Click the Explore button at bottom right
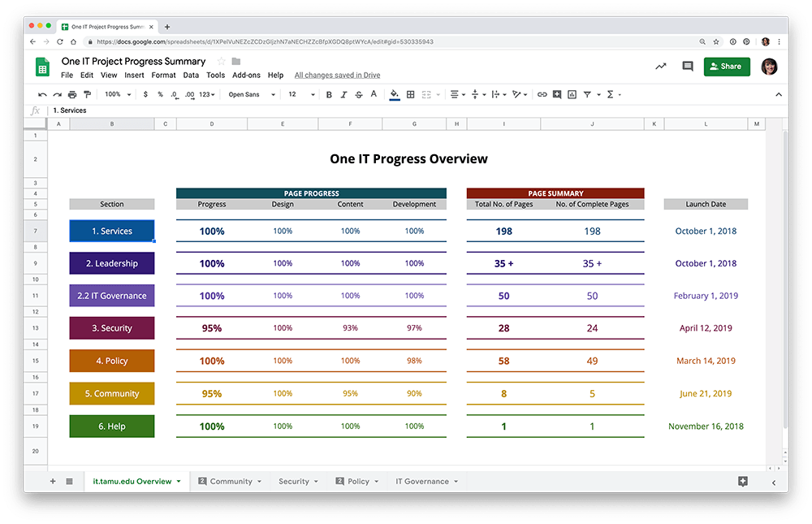 743,482
